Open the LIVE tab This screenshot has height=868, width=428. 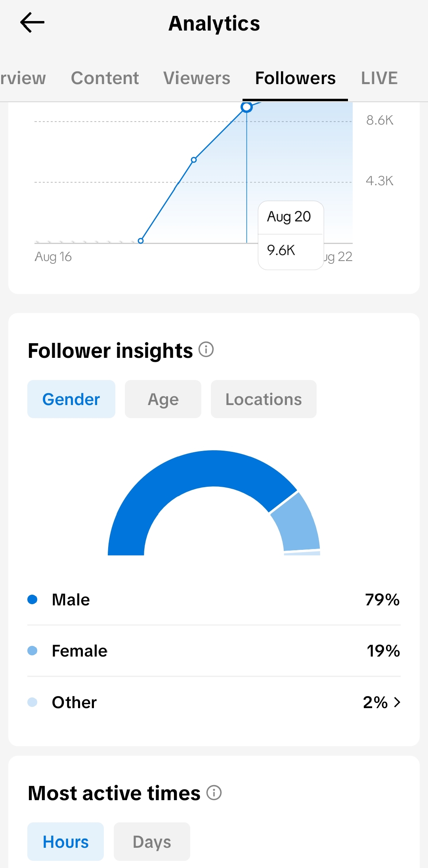(379, 78)
